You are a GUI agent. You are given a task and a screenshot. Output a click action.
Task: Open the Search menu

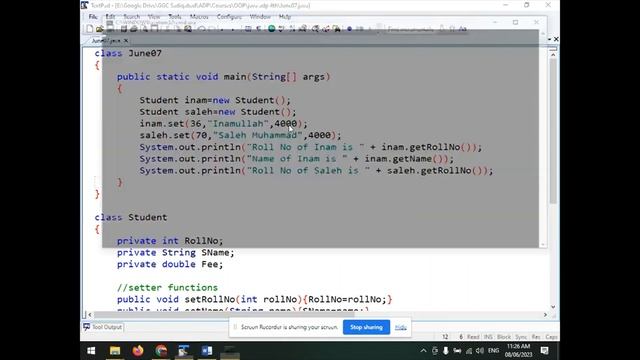click(x=131, y=17)
